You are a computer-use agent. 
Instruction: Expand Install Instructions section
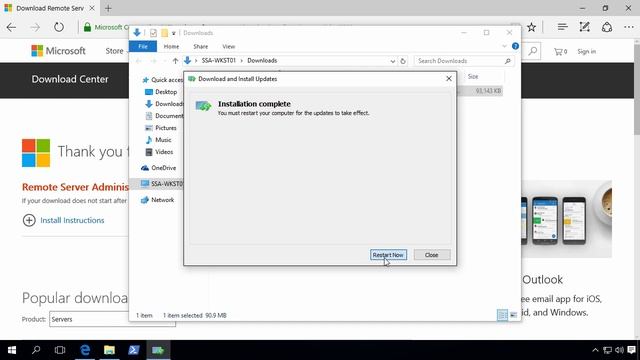63,220
